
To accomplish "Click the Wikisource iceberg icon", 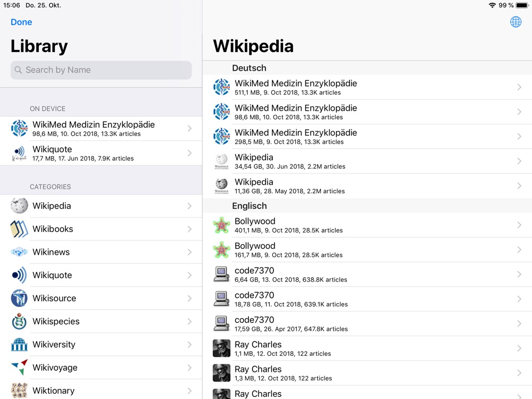I will pos(19,298).
